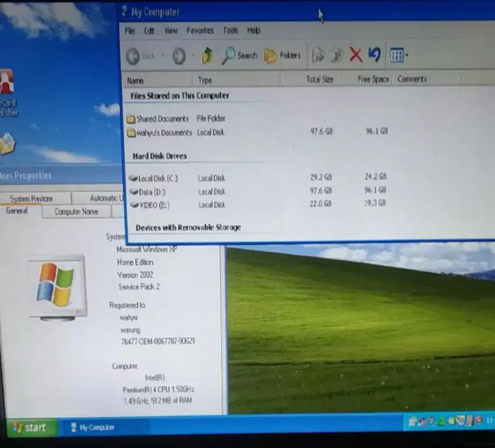Click the 24.2 GB free space value

click(x=376, y=176)
